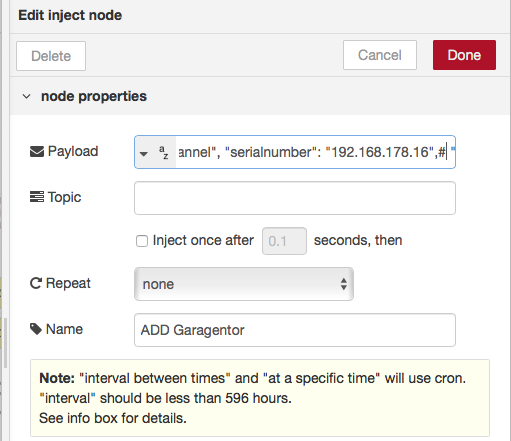Click the 'Payload' label text

(x=73, y=151)
